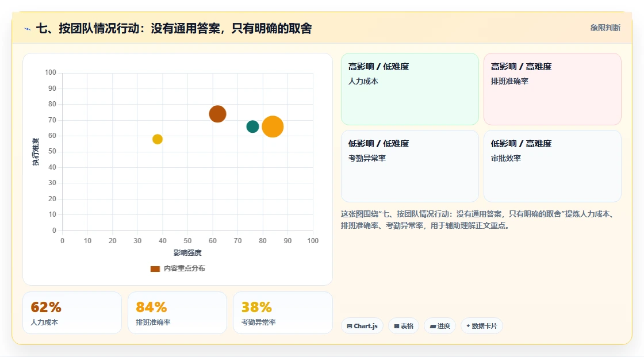Click the 进度 tag chip
The image size is (644, 357).
[x=440, y=326]
